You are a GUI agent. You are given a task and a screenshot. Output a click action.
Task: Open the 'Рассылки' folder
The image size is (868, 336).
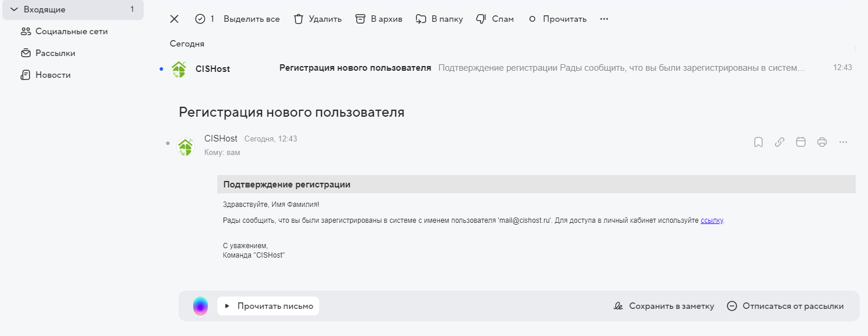(55, 53)
